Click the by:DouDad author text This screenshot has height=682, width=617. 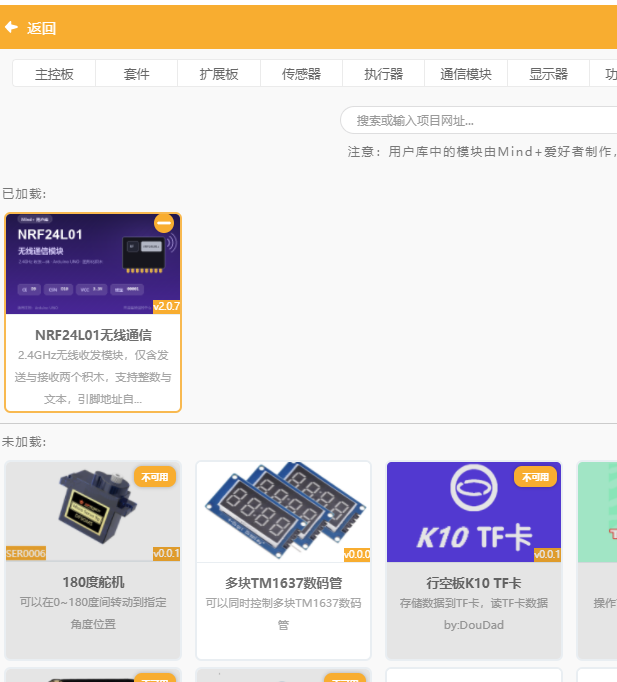474,625
